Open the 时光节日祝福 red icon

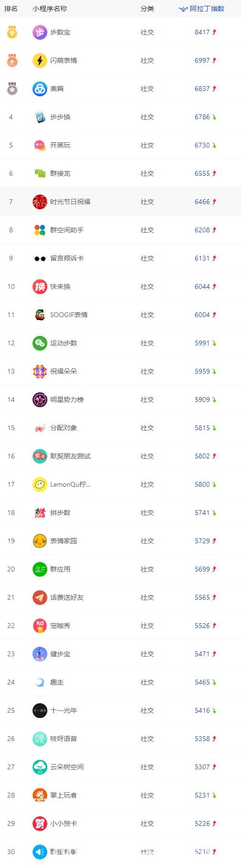(x=40, y=202)
